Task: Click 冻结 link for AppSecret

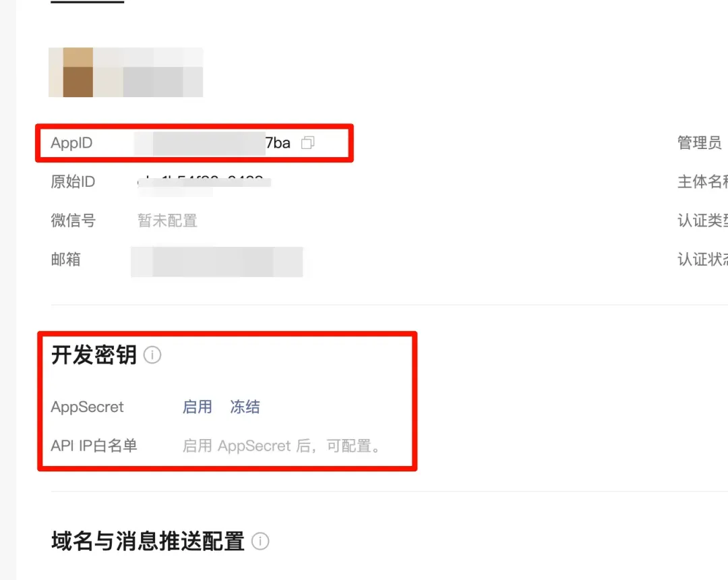Action: [245, 407]
